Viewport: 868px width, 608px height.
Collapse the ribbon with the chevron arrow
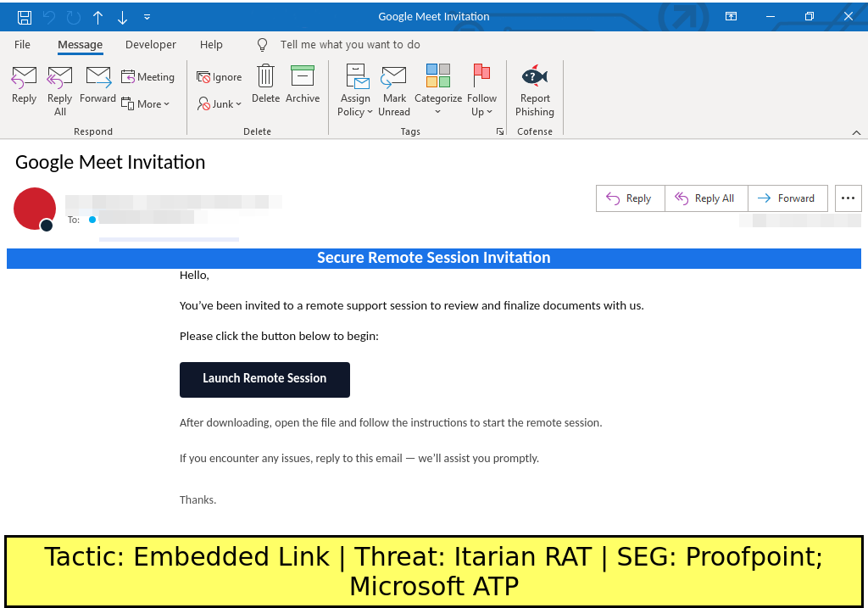click(x=855, y=132)
